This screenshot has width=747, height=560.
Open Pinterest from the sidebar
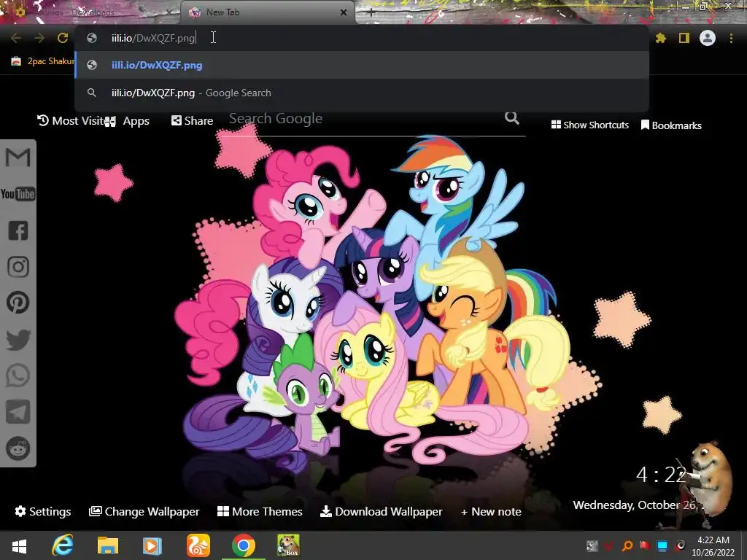(18, 303)
